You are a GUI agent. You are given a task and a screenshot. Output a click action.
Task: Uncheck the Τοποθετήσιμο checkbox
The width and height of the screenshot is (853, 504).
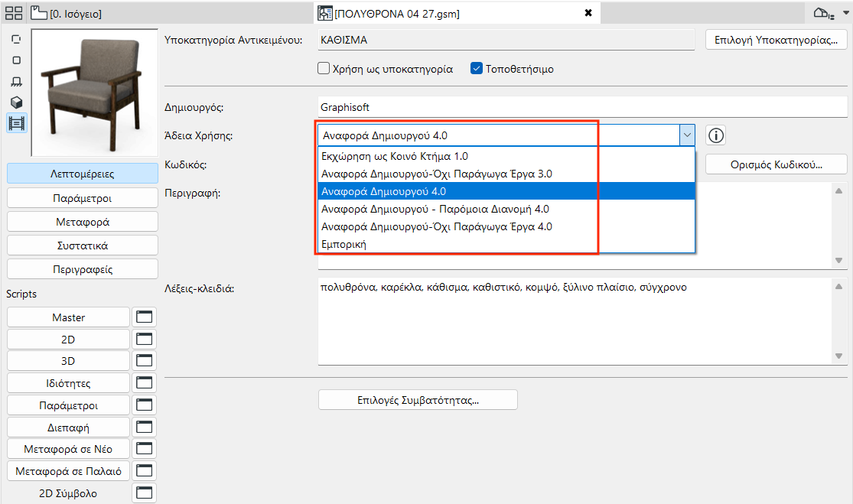pyautogui.click(x=477, y=69)
